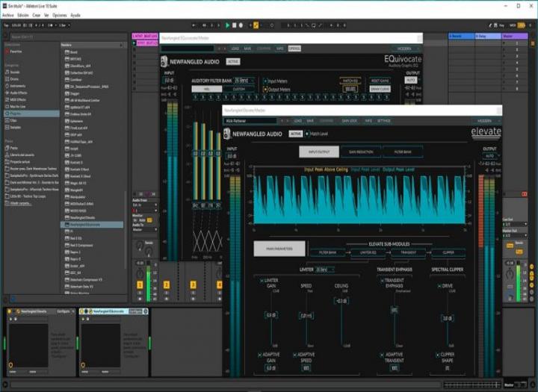Open the Edición menu
Image resolution: width=538 pixels, height=392 pixels.
[23, 16]
